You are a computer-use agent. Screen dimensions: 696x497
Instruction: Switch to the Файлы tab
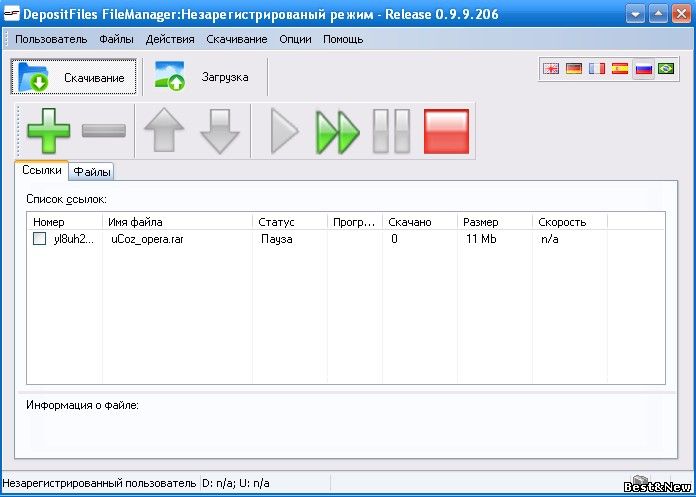pos(92,172)
